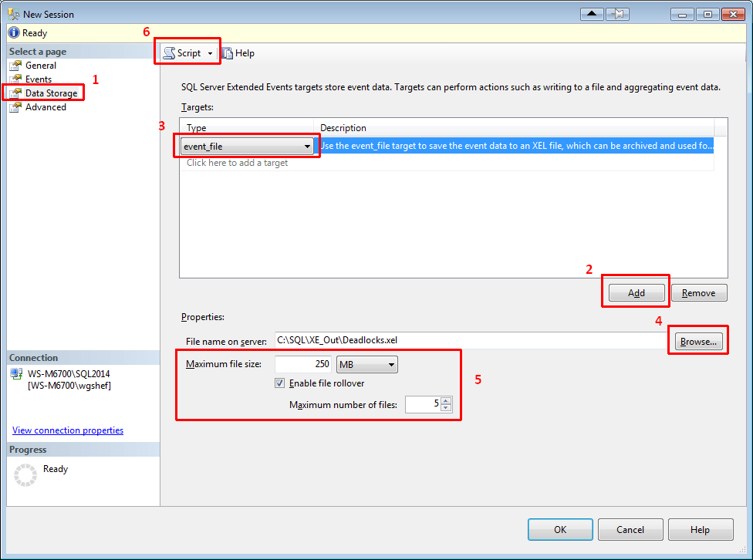Click the Browse button for file name
The width and height of the screenshot is (753, 560).
click(x=698, y=339)
